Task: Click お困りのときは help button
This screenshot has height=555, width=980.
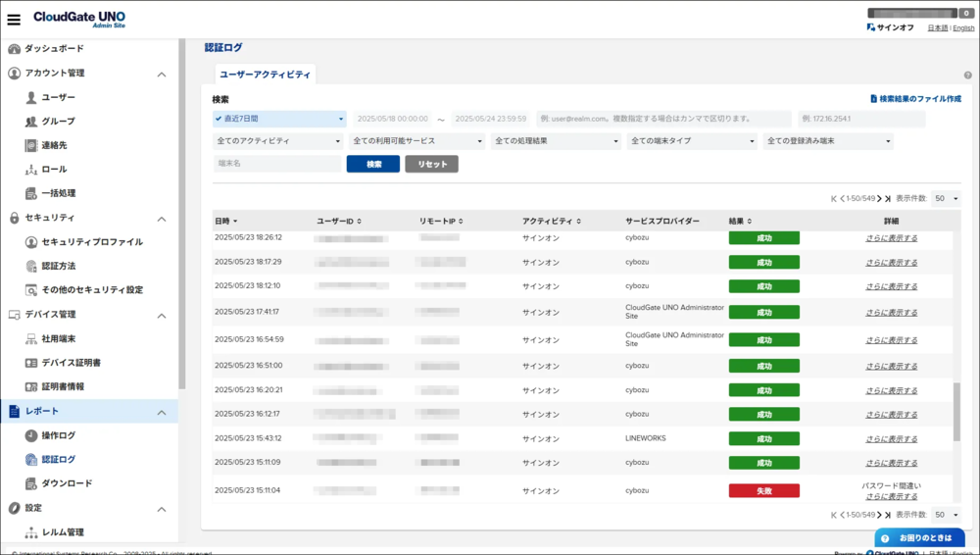Action: [919, 538]
